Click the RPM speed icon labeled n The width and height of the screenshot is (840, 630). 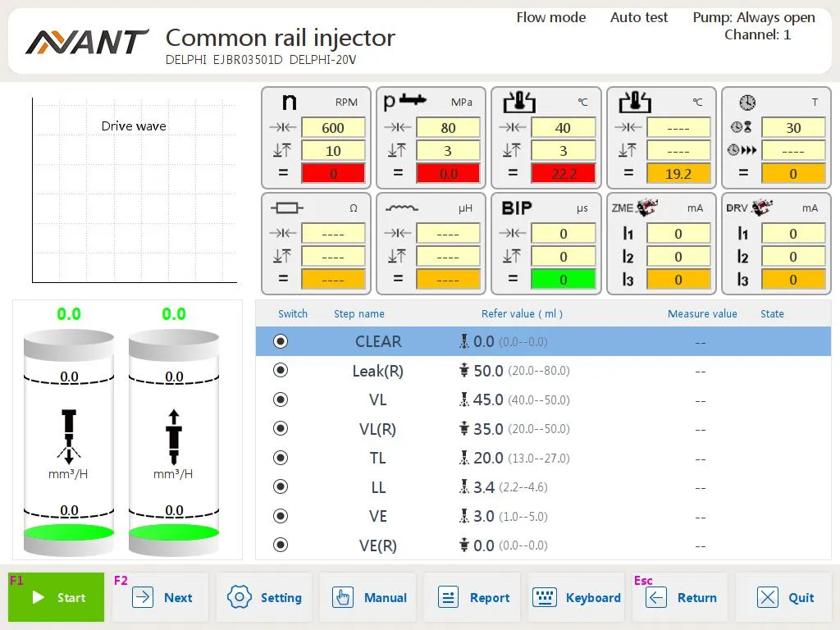click(x=289, y=102)
